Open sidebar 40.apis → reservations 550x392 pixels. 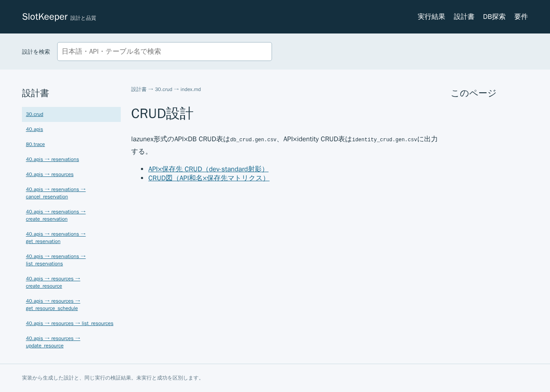(x=71, y=159)
